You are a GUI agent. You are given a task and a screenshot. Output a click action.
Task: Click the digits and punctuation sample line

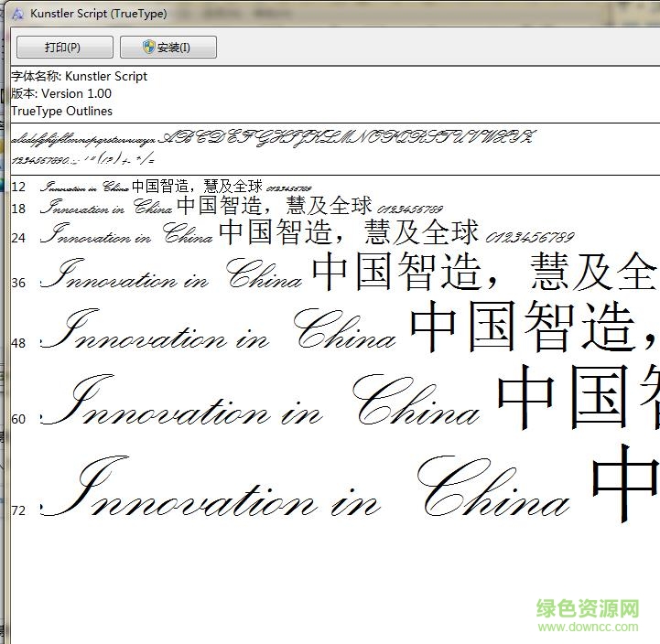[x=83, y=159]
